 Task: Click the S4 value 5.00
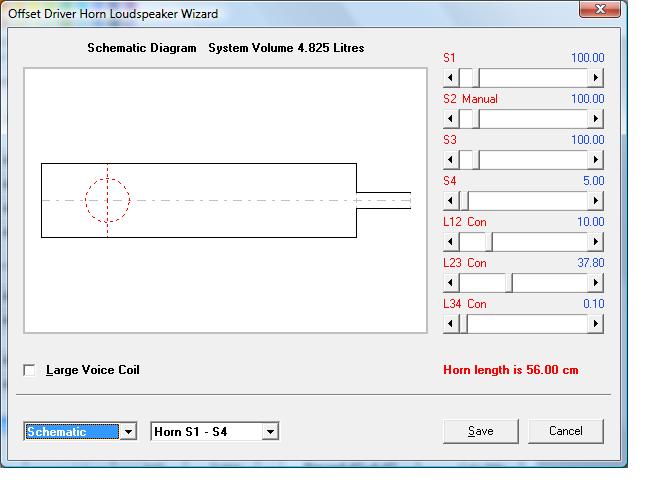[x=593, y=181]
